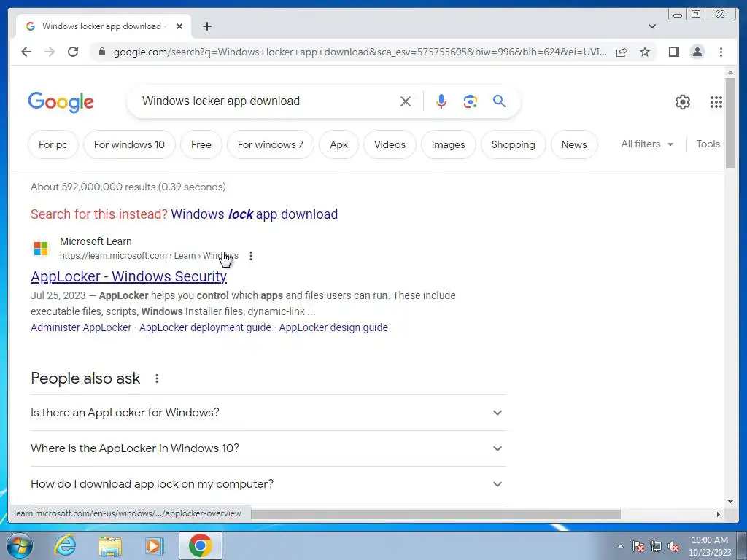The height and width of the screenshot is (560, 747).
Task: Click the scroll down arrow
Action: 730,502
